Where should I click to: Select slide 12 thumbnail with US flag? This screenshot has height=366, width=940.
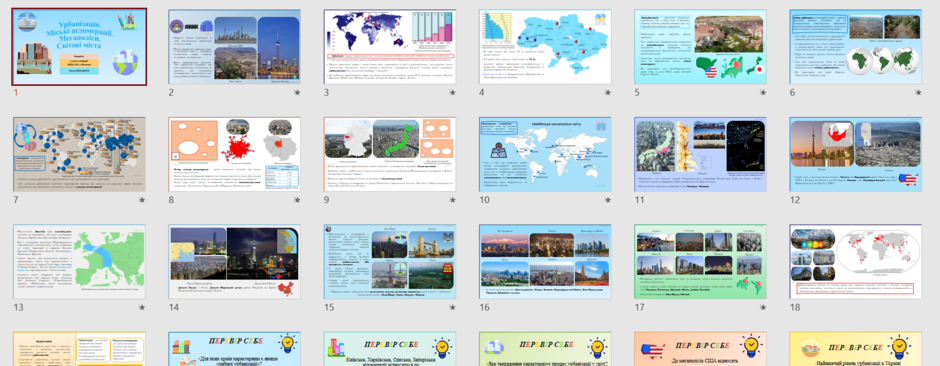(x=855, y=155)
